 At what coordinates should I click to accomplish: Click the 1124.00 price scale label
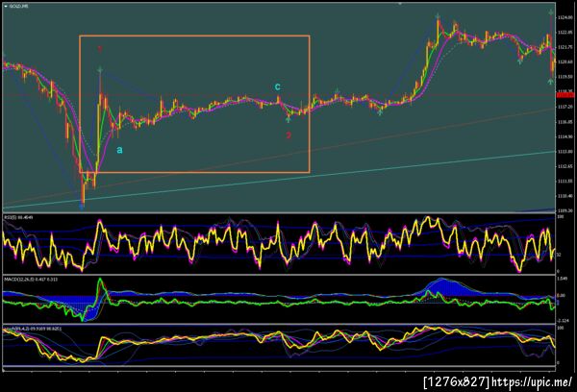564,17
